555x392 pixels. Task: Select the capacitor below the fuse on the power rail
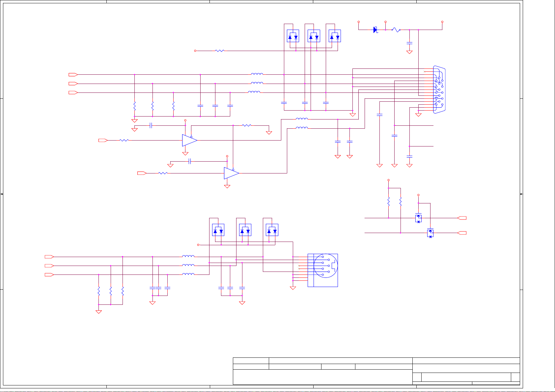[x=409, y=43]
